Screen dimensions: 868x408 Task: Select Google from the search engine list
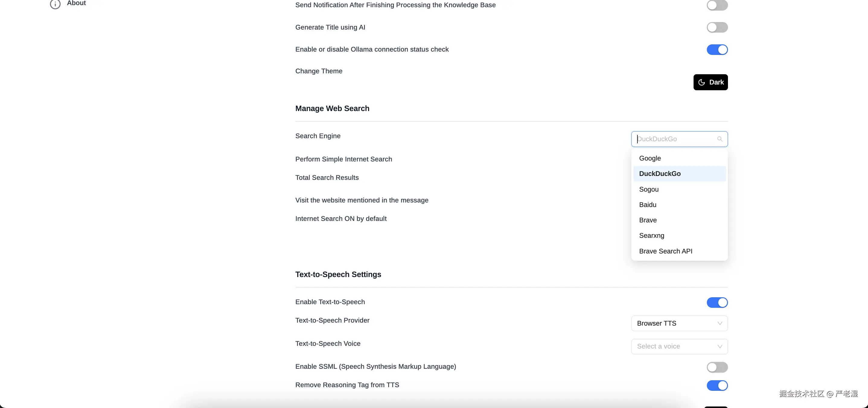[650, 158]
